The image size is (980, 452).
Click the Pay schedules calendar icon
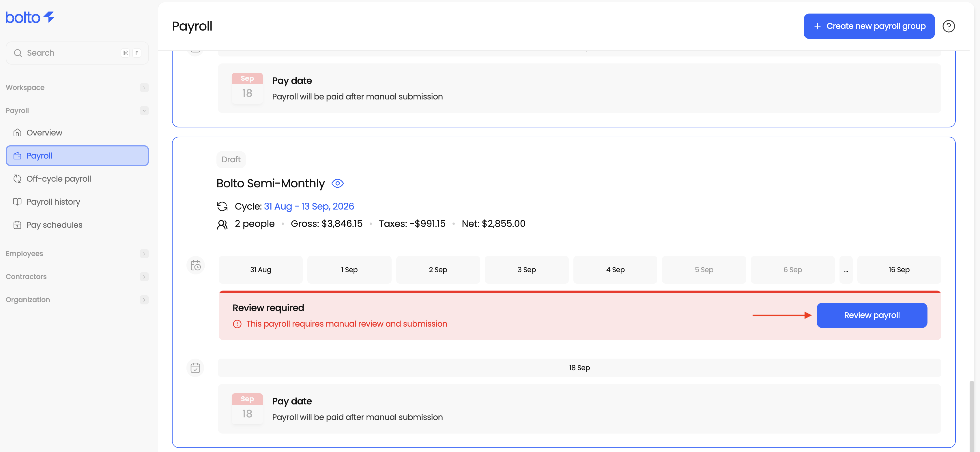click(17, 225)
